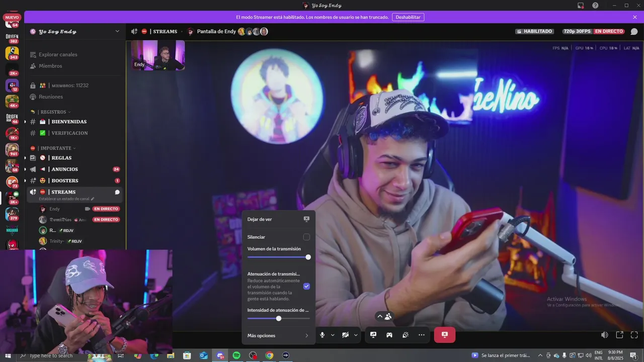Click the HABILITADO badge

(534, 31)
